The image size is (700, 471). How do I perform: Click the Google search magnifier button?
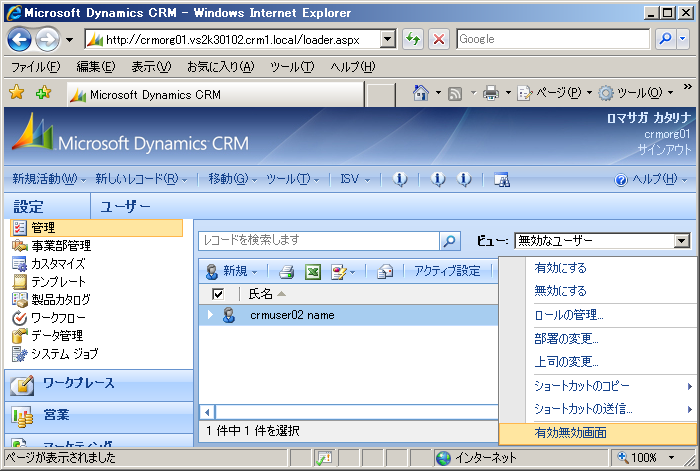click(x=665, y=39)
